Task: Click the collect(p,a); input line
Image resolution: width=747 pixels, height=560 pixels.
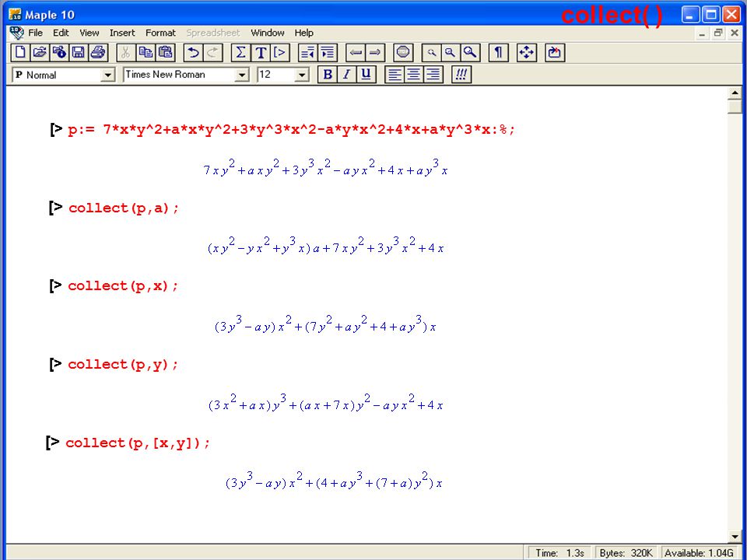Action: (x=124, y=208)
